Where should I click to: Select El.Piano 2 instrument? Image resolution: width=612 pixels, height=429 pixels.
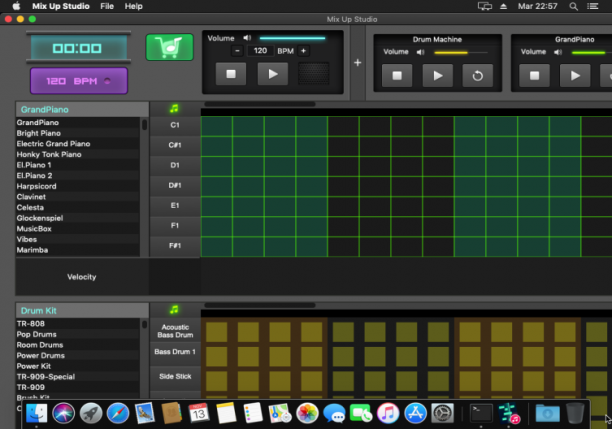pos(77,176)
